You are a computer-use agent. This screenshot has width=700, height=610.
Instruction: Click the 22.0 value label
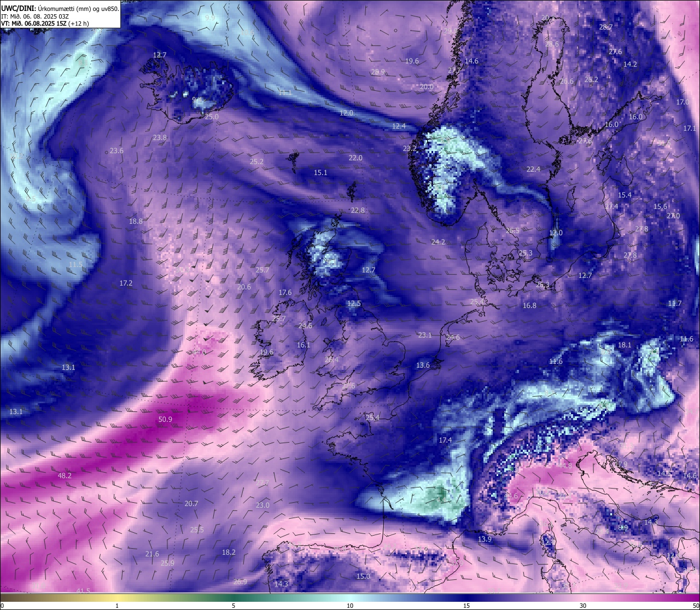(355, 158)
